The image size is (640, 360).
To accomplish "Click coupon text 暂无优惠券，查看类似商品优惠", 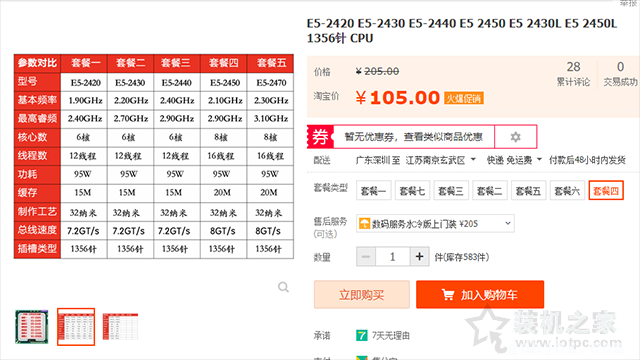I will [x=413, y=137].
